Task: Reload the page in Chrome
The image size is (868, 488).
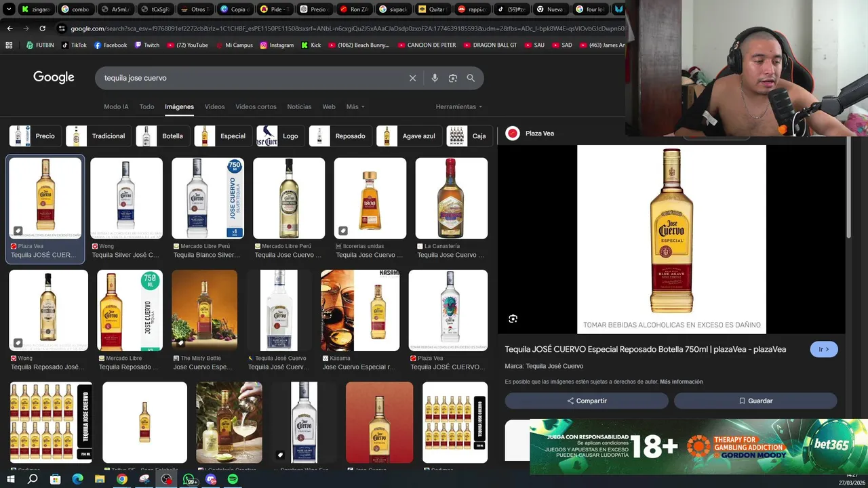Action: (x=42, y=28)
